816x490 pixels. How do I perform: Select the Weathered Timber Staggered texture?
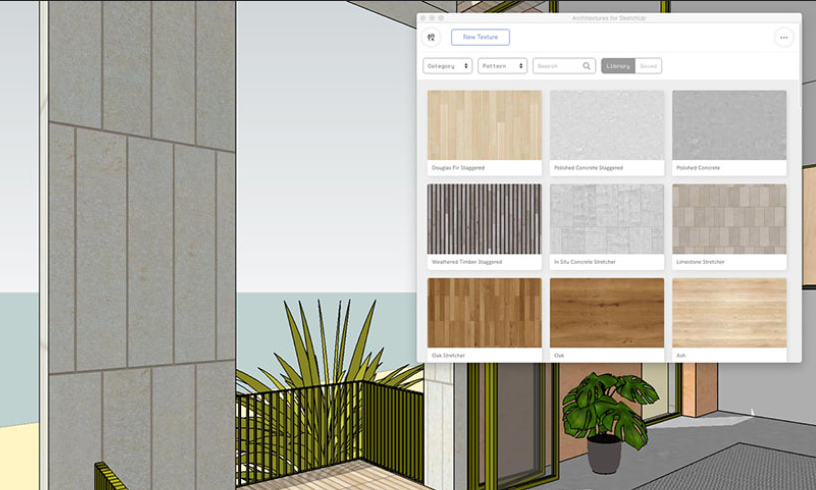pyautogui.click(x=484, y=219)
